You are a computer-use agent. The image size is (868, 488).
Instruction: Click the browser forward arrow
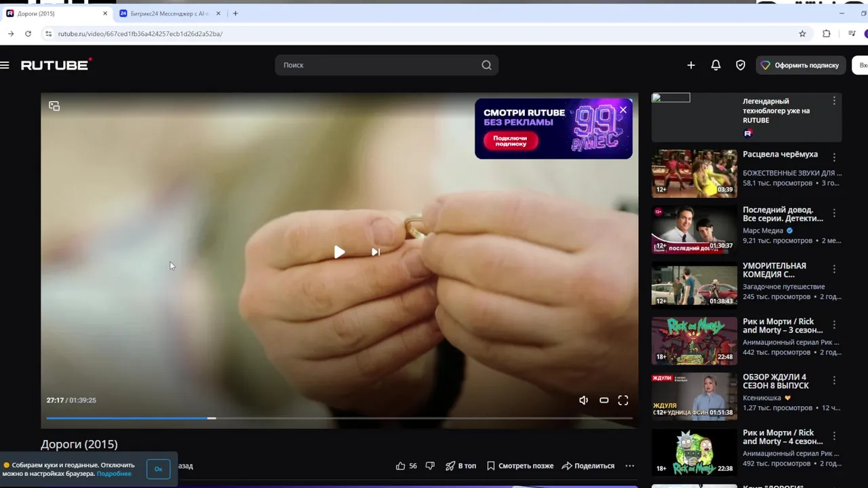pos(10,34)
